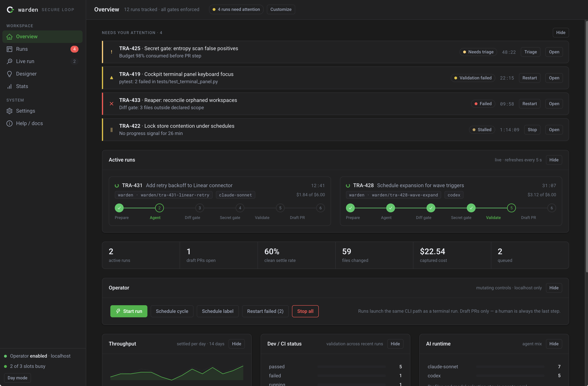Hide the Throughput panel
The height and width of the screenshot is (386, 588).
pos(236,344)
